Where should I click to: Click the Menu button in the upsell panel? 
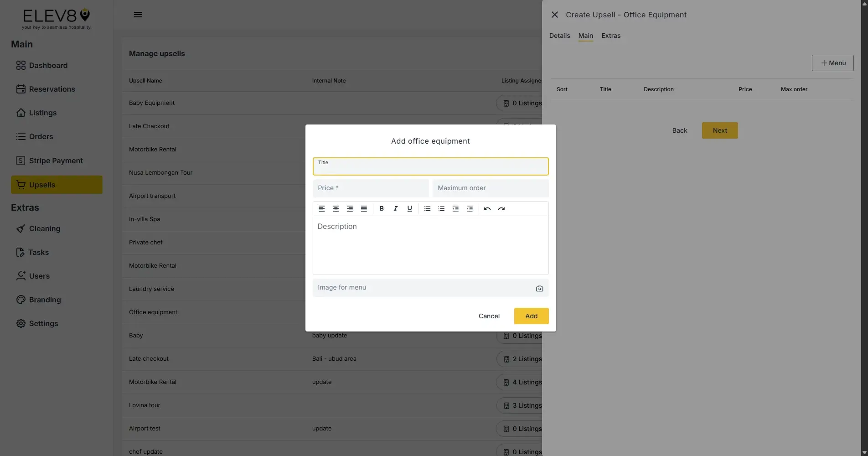click(x=833, y=63)
